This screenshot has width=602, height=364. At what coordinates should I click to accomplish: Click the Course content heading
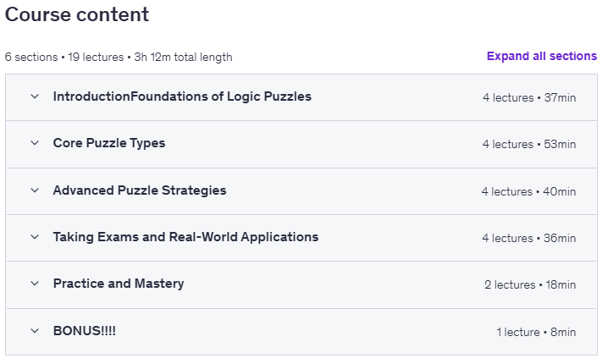tap(77, 14)
